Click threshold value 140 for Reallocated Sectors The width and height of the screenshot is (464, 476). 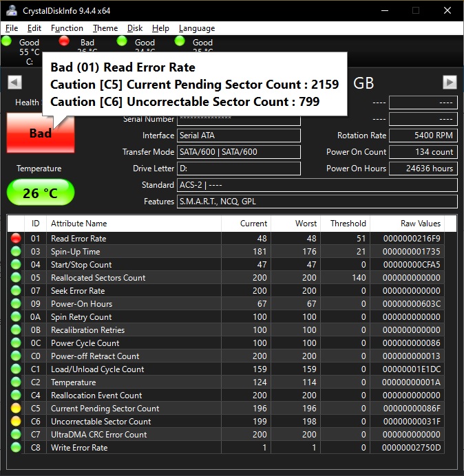pyautogui.click(x=359, y=278)
